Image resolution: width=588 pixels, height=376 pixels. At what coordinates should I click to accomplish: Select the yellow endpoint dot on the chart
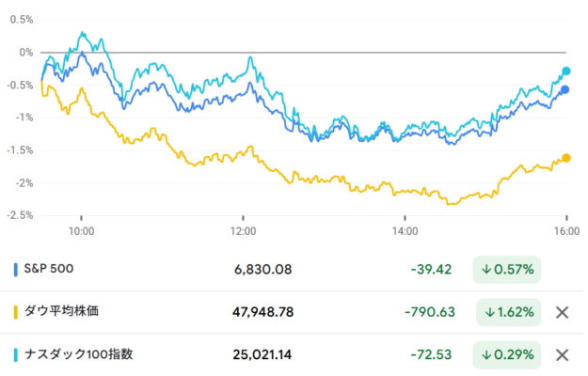click(x=566, y=158)
